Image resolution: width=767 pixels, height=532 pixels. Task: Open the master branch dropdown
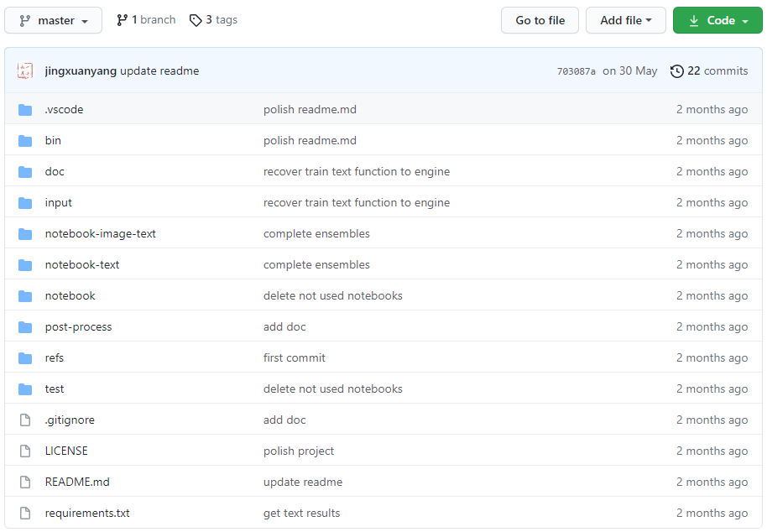click(x=54, y=20)
